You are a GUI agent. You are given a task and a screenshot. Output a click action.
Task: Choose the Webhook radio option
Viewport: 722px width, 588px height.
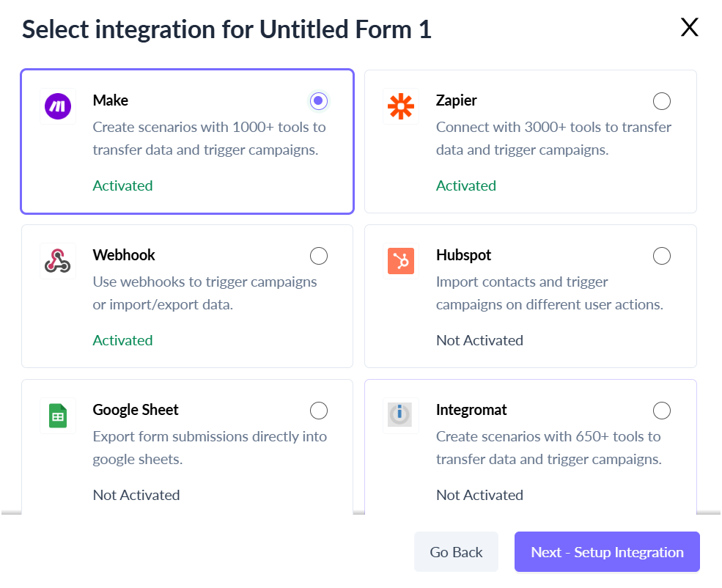click(319, 256)
